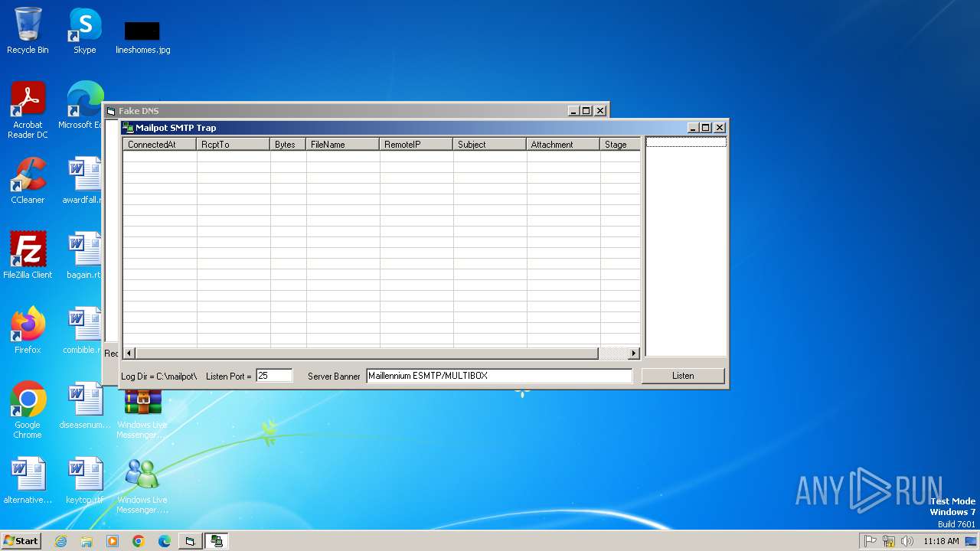Open Windows Explorer from the taskbar

click(x=87, y=541)
